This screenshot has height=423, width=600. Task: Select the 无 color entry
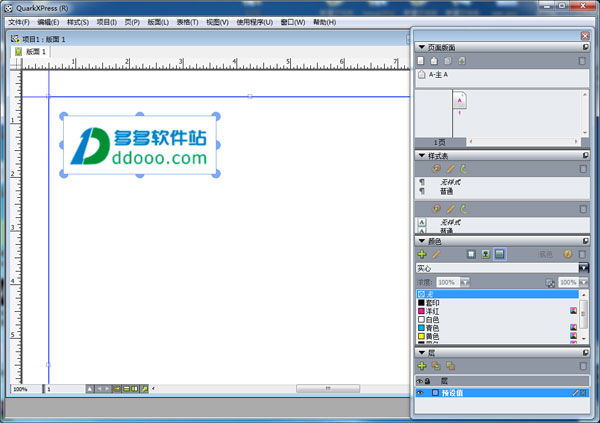pyautogui.click(x=497, y=294)
